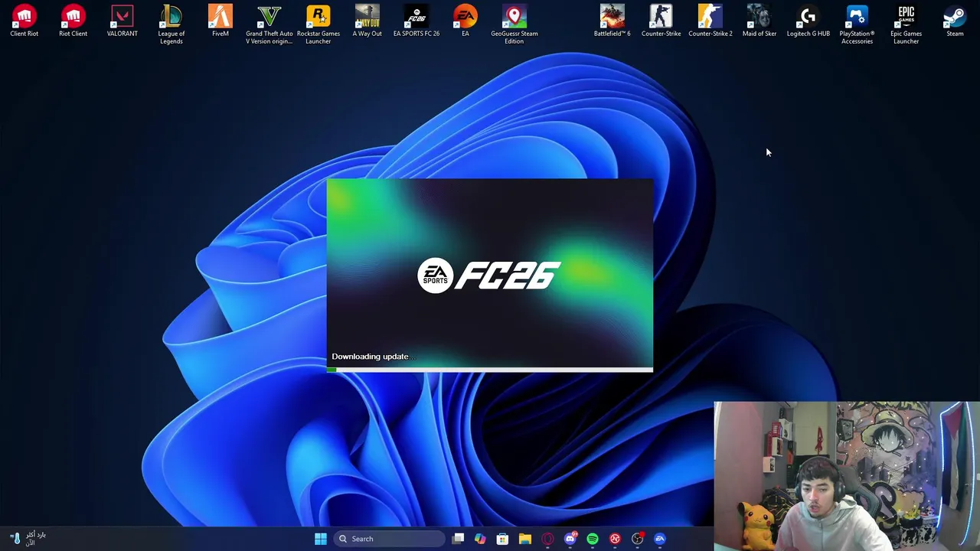980x551 pixels.
Task: Open Task View on the taskbar
Action: (x=458, y=539)
